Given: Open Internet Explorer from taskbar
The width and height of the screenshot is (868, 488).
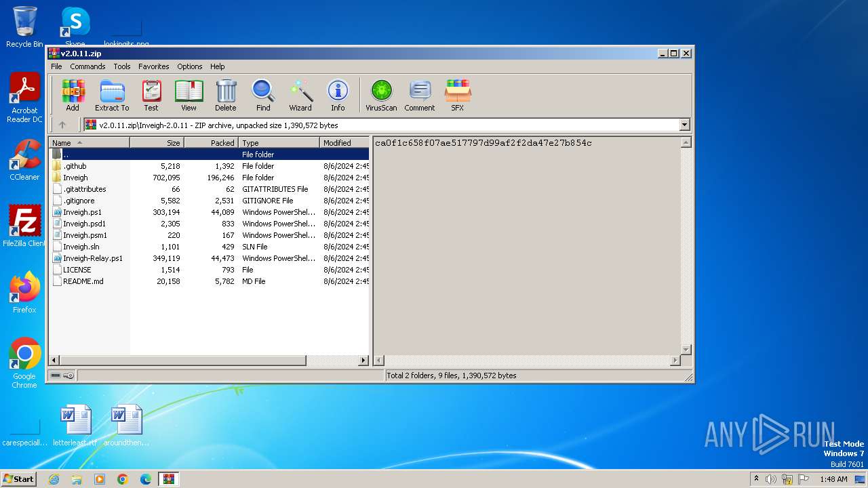Looking at the screenshot, I should [x=54, y=479].
